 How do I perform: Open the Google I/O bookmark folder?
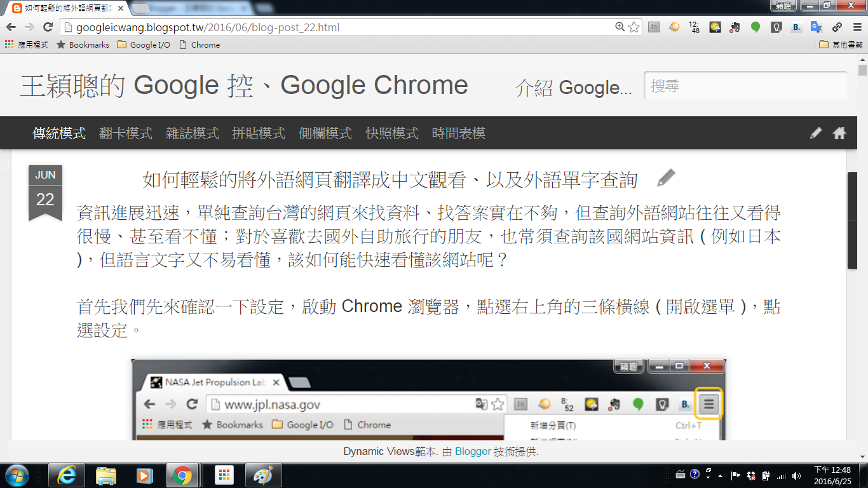pos(144,44)
